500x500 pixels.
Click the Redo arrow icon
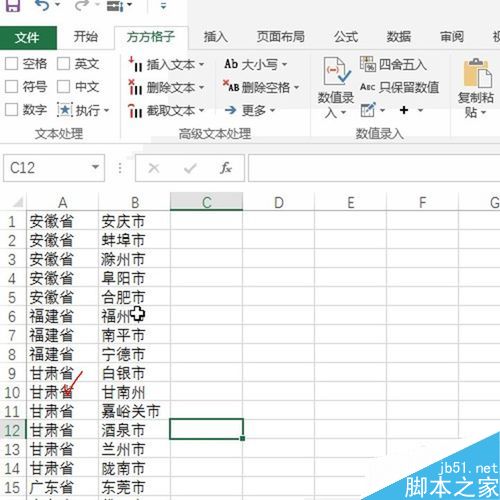coord(81,5)
